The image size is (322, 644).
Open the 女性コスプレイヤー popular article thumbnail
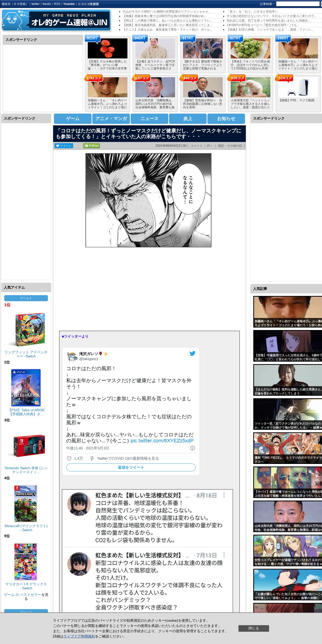point(288,550)
